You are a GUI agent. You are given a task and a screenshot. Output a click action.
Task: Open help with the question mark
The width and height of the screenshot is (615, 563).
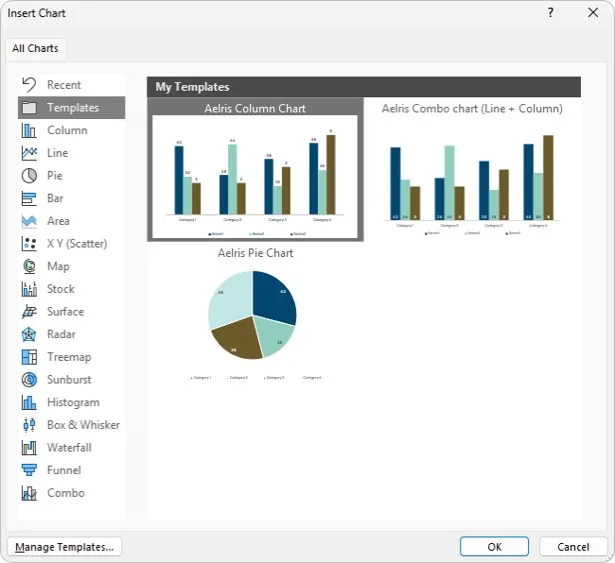tap(551, 13)
